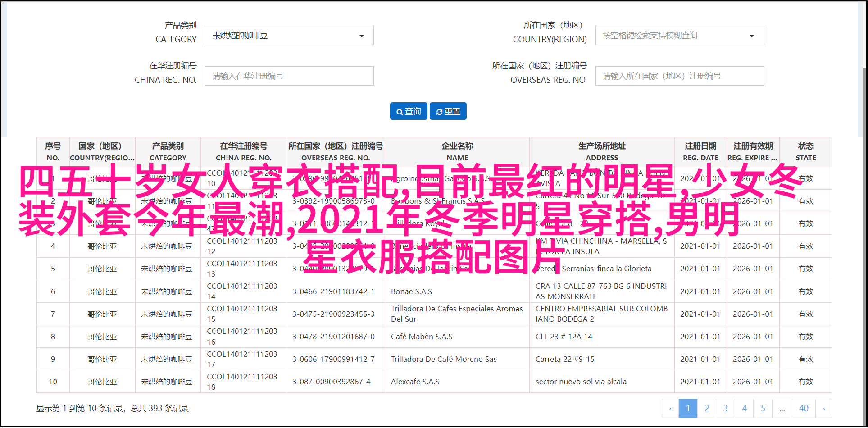Focus the CHINA REG. NO. input field
The image size is (868, 428).
(289, 76)
